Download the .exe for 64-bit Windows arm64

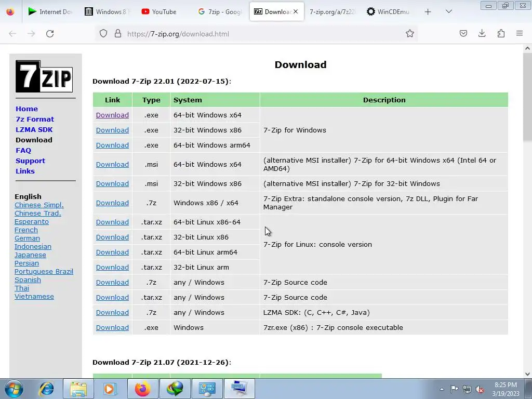112,145
